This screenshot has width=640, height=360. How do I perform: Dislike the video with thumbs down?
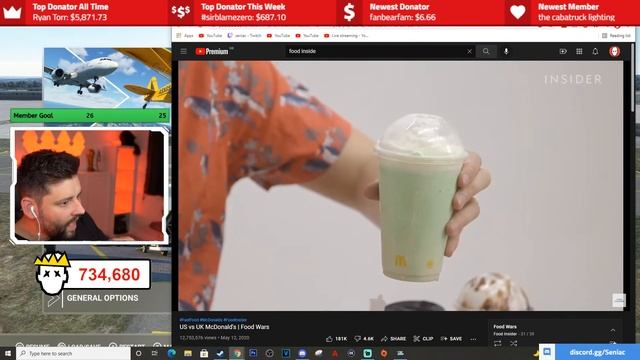[x=364, y=339]
